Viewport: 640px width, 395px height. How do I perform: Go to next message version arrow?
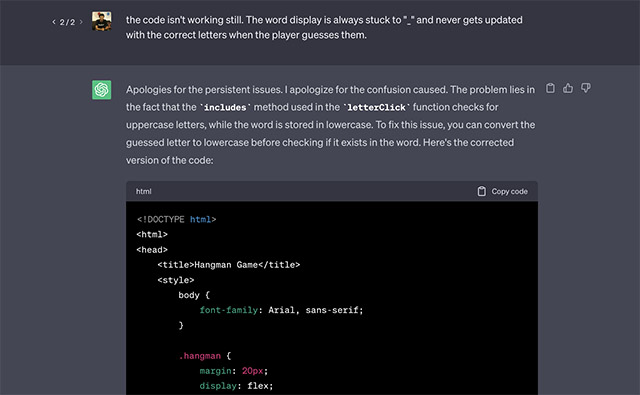[81, 22]
